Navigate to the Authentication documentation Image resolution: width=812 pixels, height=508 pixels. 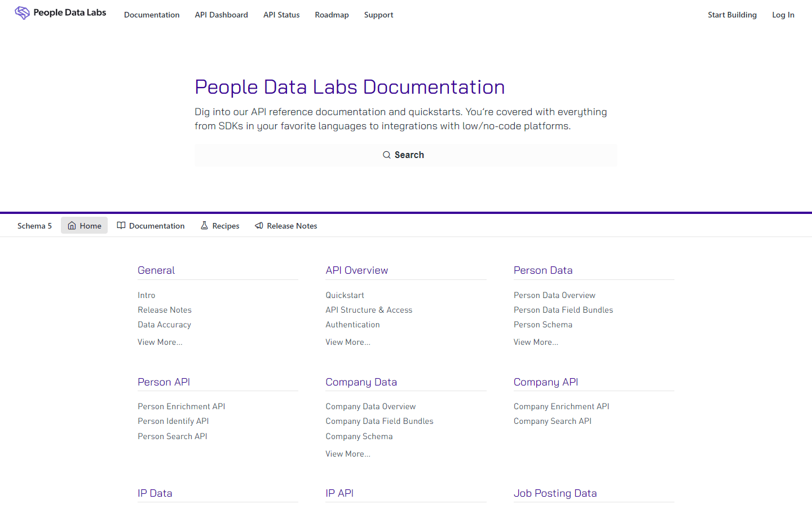tap(352, 324)
